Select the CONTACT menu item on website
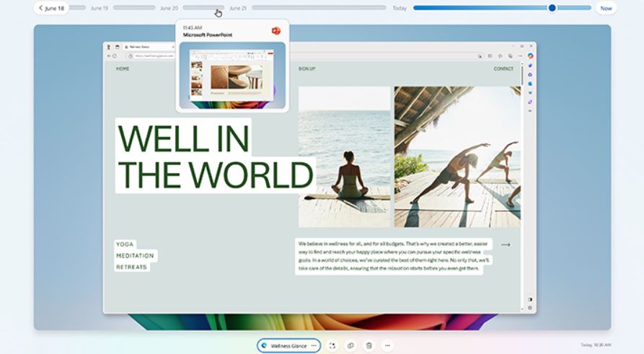The width and height of the screenshot is (644, 354). pyautogui.click(x=503, y=69)
